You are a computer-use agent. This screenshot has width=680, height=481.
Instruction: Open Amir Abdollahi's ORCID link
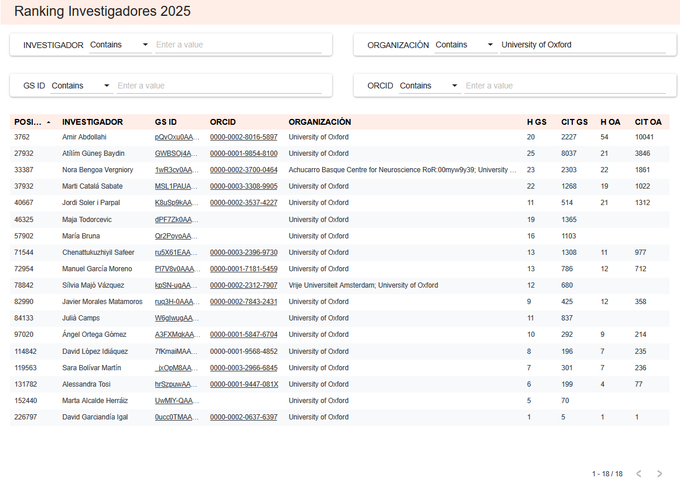243,137
